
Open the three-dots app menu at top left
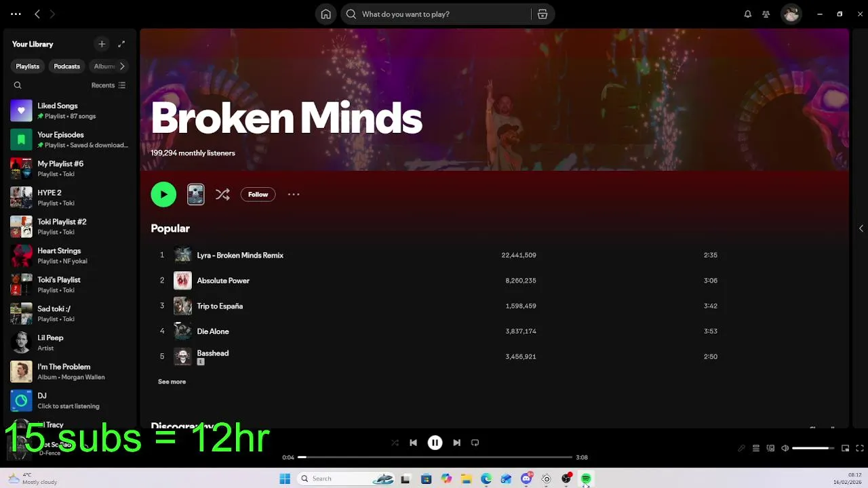(x=16, y=14)
